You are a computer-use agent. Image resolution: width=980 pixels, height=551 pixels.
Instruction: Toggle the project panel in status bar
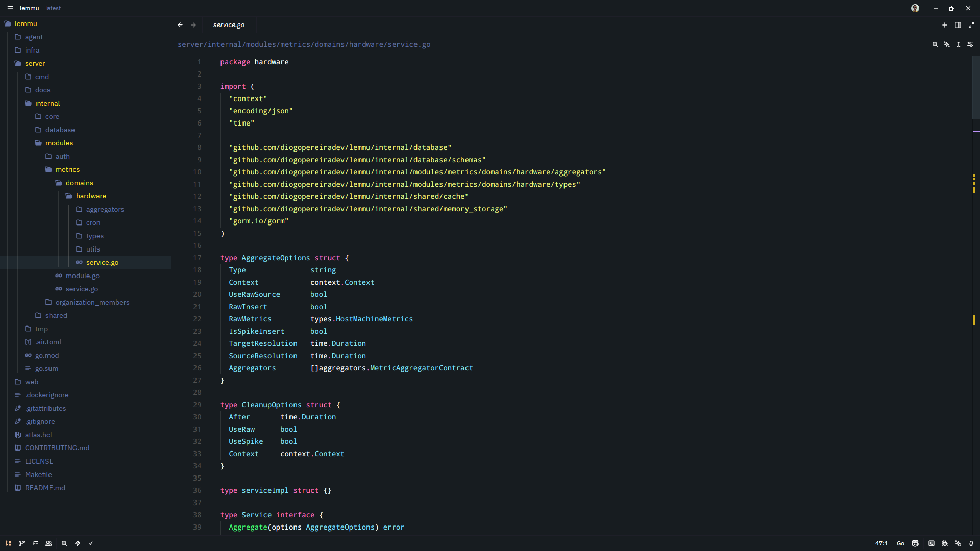click(9, 543)
